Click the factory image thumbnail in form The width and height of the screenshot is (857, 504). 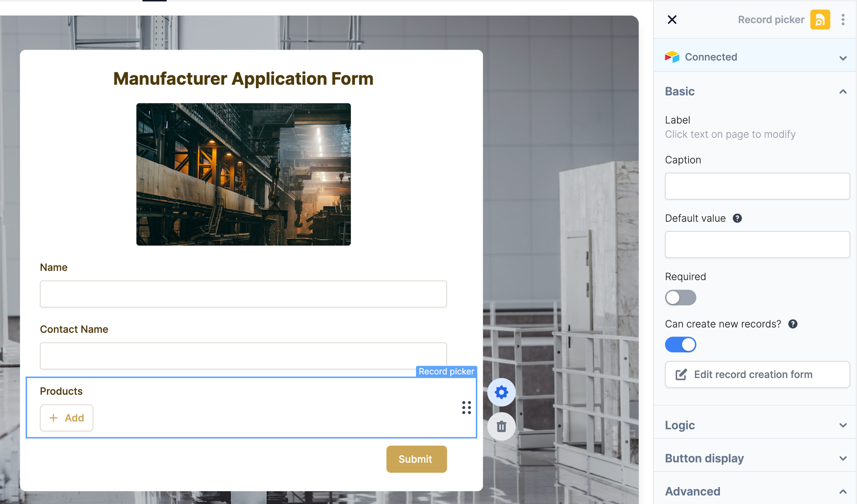pos(243,174)
